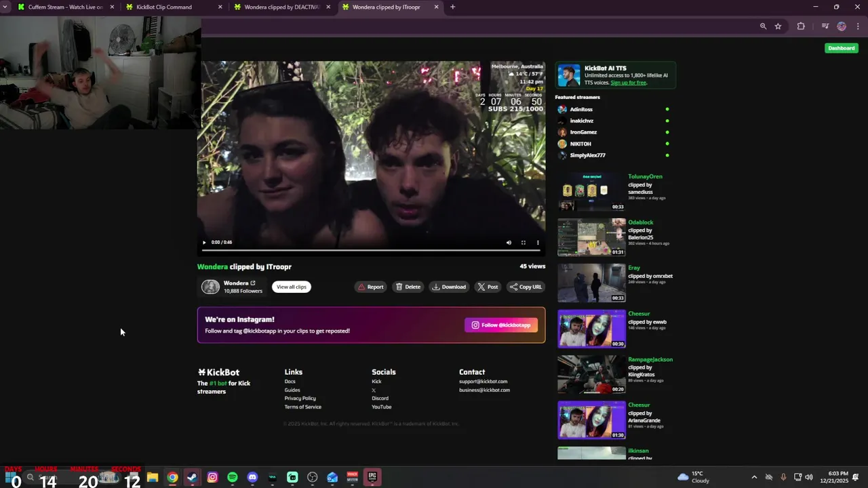The image size is (868, 488).
Task: Open Discord from the taskbar
Action: (x=252, y=477)
